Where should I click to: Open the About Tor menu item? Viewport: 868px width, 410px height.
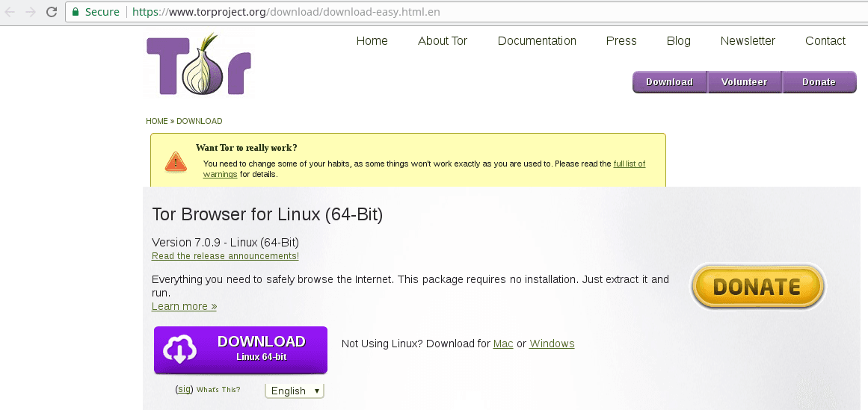[442, 41]
